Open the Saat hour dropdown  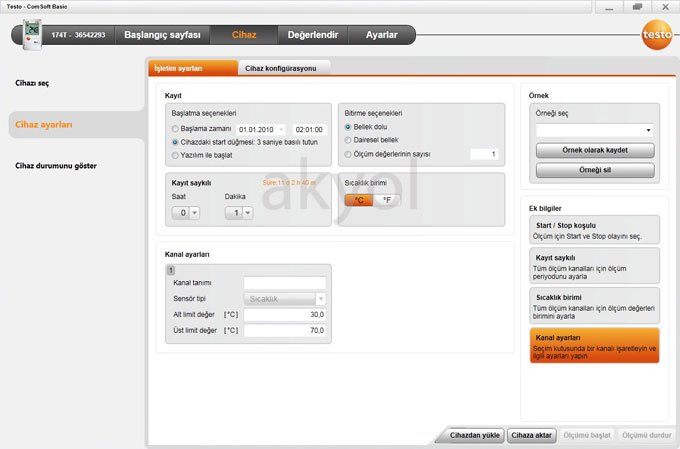[195, 213]
